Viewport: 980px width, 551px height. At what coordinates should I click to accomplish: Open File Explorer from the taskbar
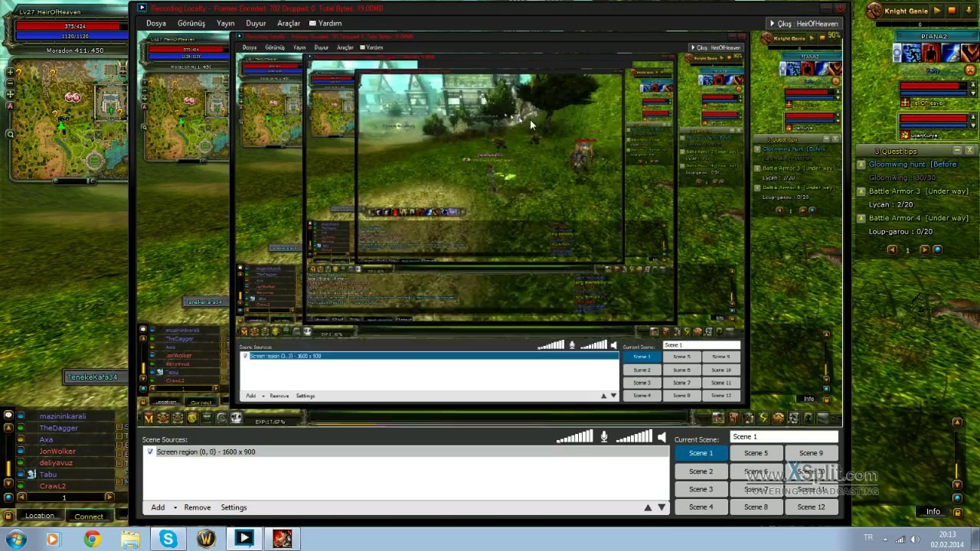coord(130,540)
